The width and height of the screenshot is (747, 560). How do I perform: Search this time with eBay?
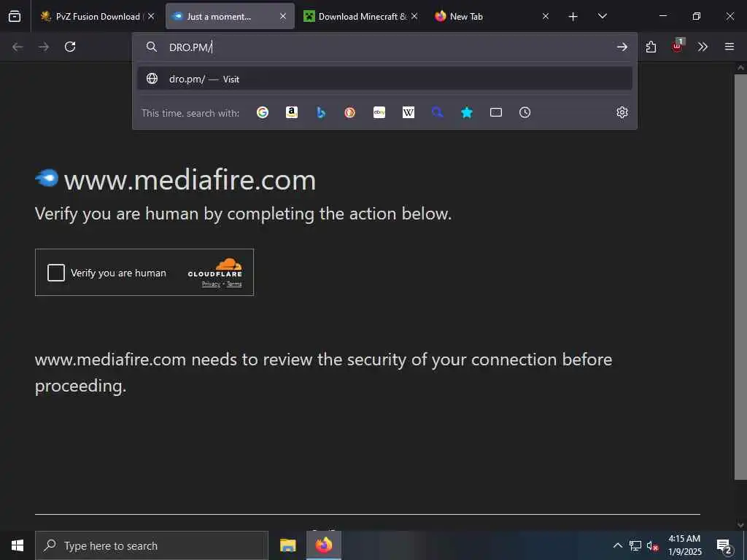(379, 112)
